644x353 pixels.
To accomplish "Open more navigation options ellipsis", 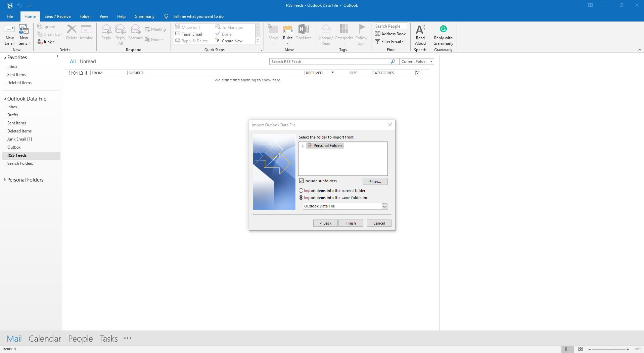I will [127, 339].
